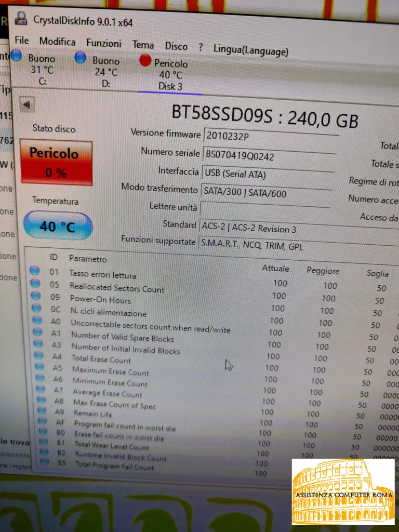Image resolution: width=399 pixels, height=532 pixels.
Task: Click the Attuale column header
Action: (275, 269)
